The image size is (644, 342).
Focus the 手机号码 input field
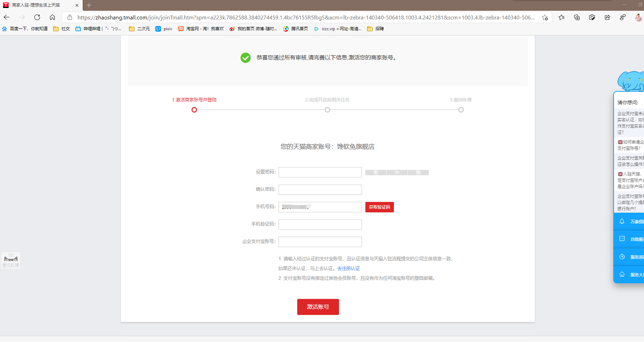320,207
